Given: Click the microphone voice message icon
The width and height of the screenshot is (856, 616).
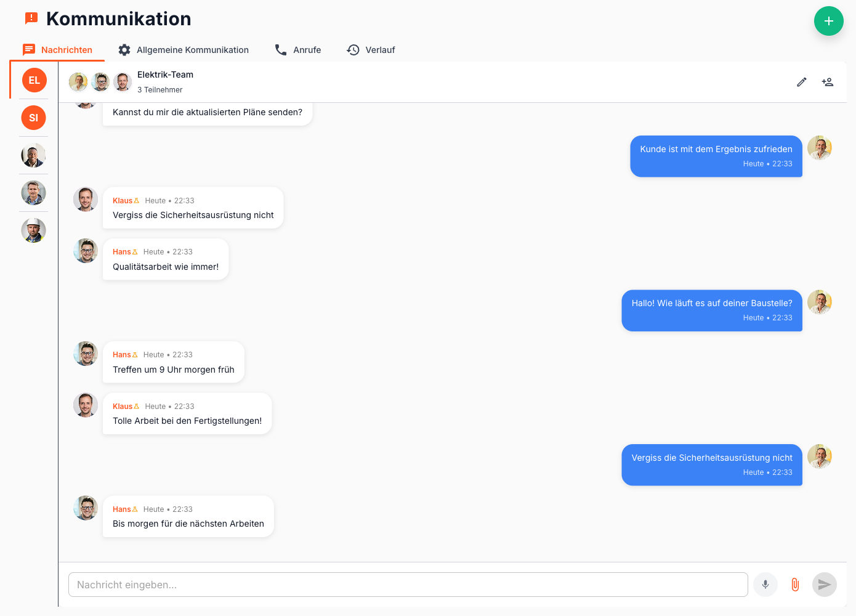Looking at the screenshot, I should pyautogui.click(x=765, y=585).
